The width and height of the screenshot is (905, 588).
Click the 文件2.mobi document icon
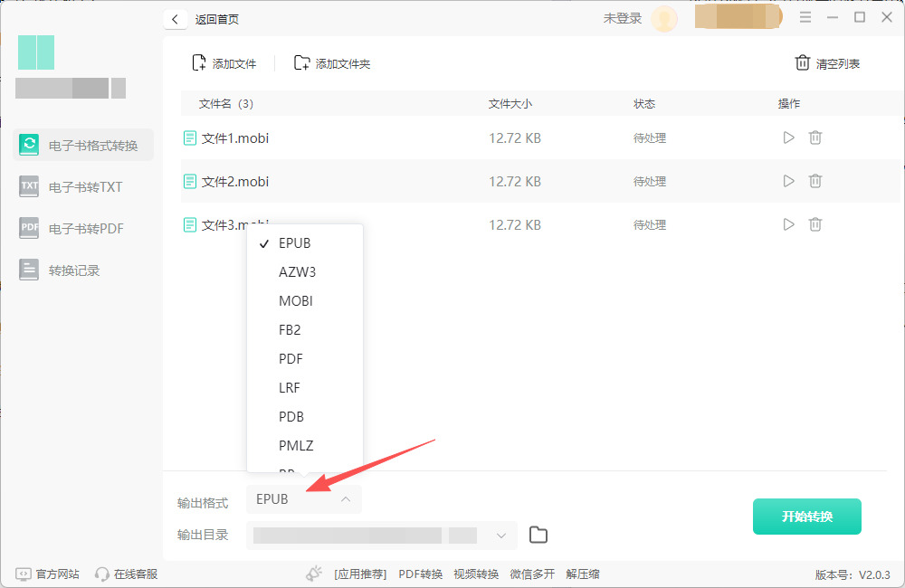tap(189, 182)
